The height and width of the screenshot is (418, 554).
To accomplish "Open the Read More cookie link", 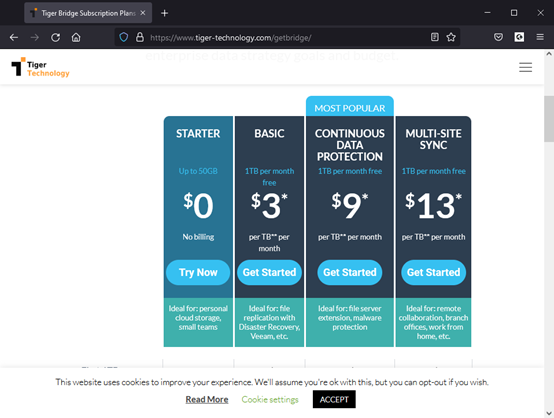I will [207, 400].
